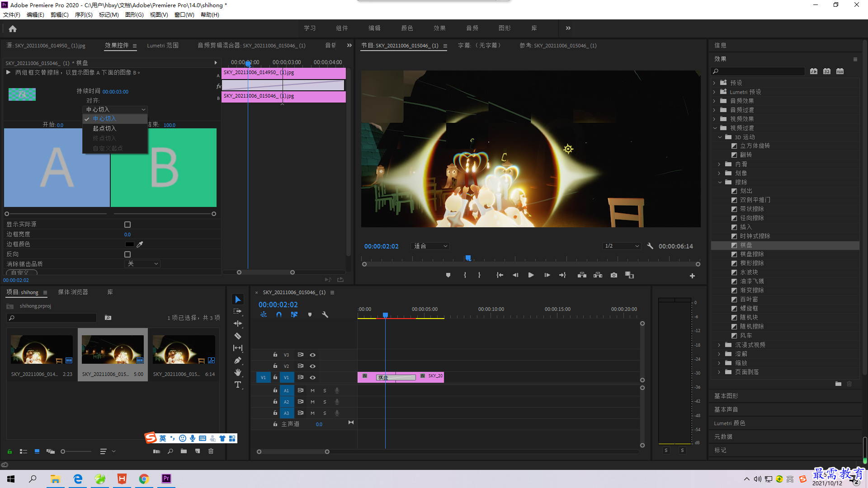Click the Mark In bracket icon
868x488 pixels.
[465, 275]
